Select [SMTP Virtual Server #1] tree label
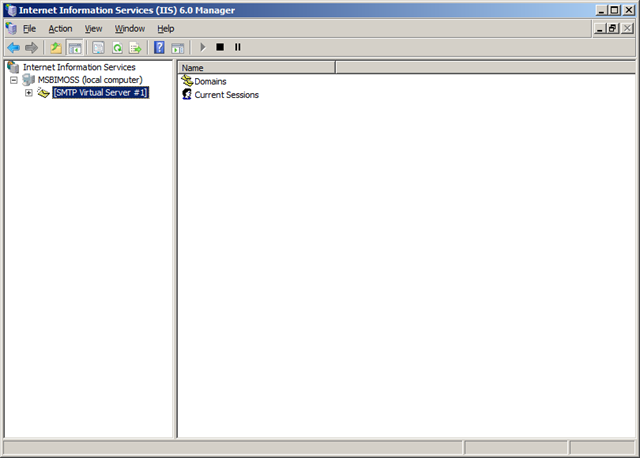 point(100,93)
